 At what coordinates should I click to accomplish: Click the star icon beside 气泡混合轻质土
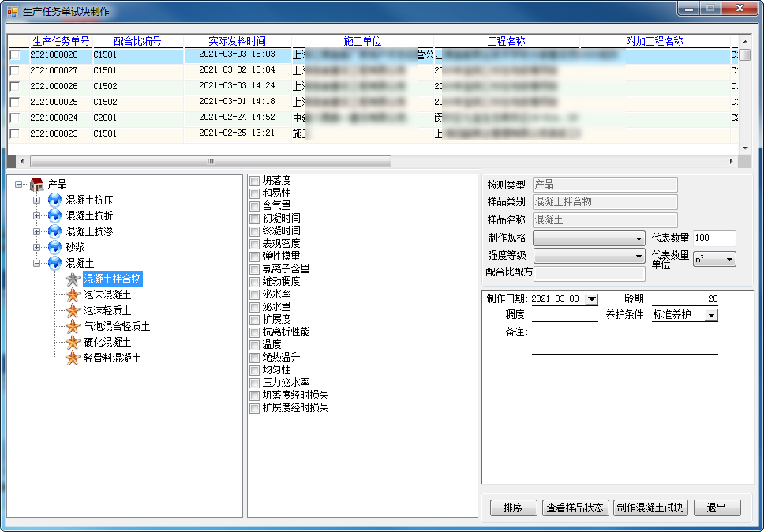pyautogui.click(x=73, y=326)
